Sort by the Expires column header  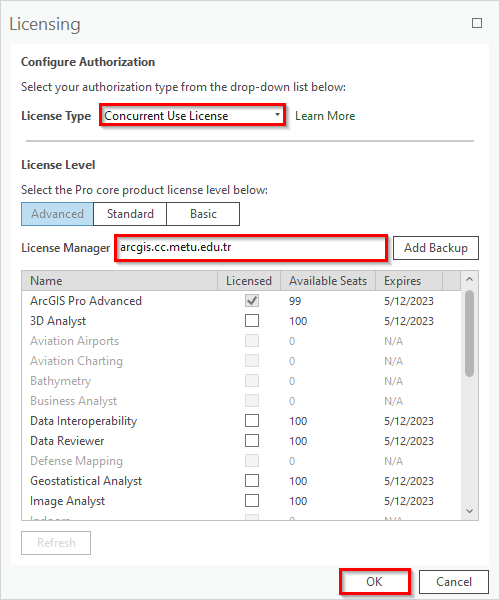[409, 280]
